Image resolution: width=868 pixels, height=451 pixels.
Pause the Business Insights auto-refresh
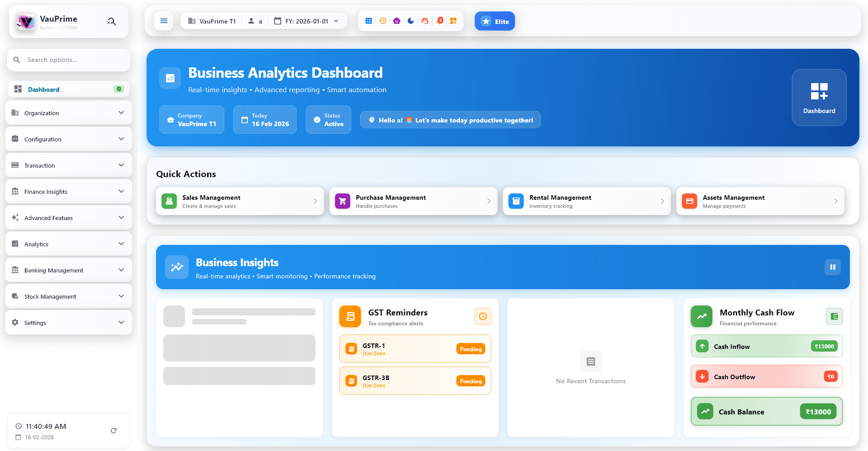point(832,267)
